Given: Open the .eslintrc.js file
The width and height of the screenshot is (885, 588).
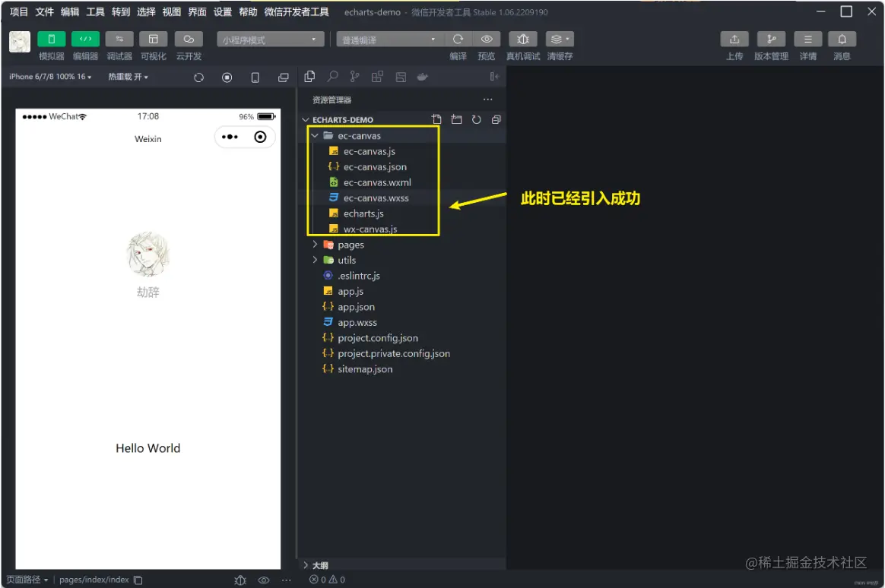Looking at the screenshot, I should (358, 276).
